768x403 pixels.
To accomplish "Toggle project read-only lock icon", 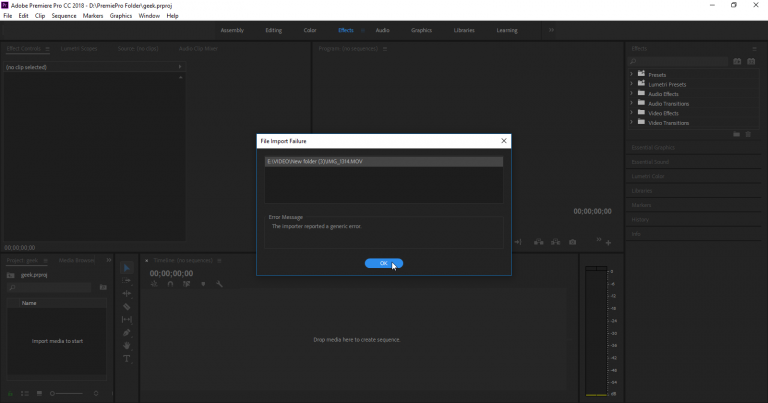I will click(x=10, y=393).
